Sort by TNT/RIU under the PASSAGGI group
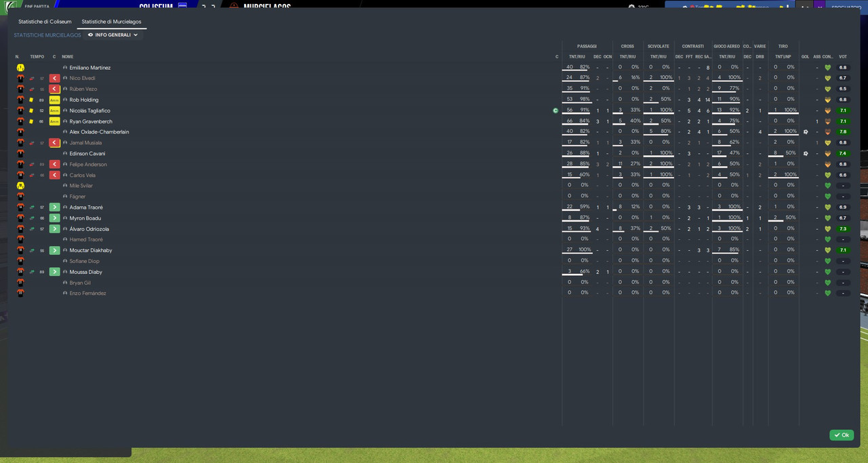868x463 pixels. click(577, 56)
